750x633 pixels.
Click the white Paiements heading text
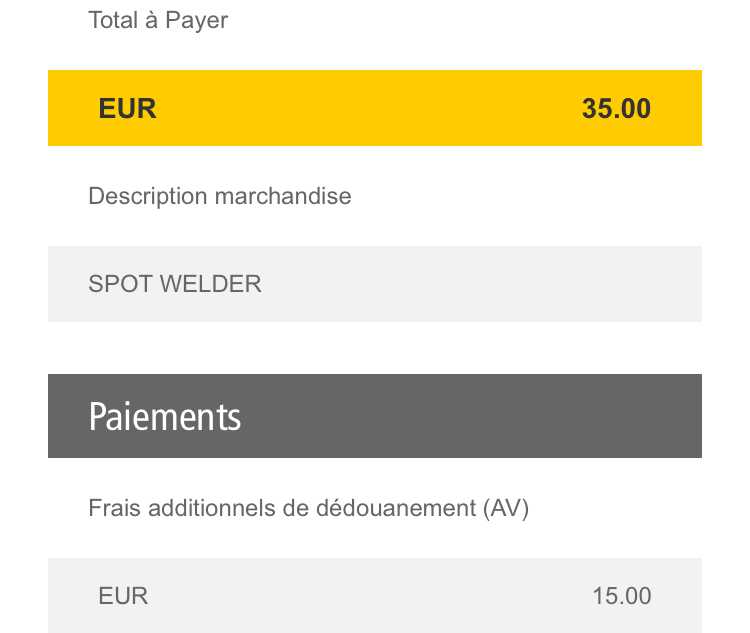pos(165,417)
